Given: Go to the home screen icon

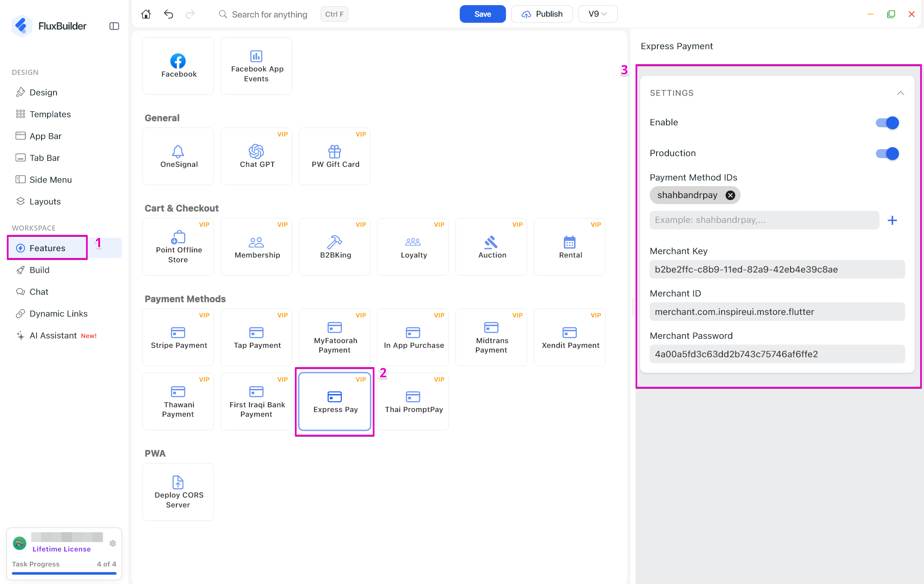Looking at the screenshot, I should [x=146, y=14].
